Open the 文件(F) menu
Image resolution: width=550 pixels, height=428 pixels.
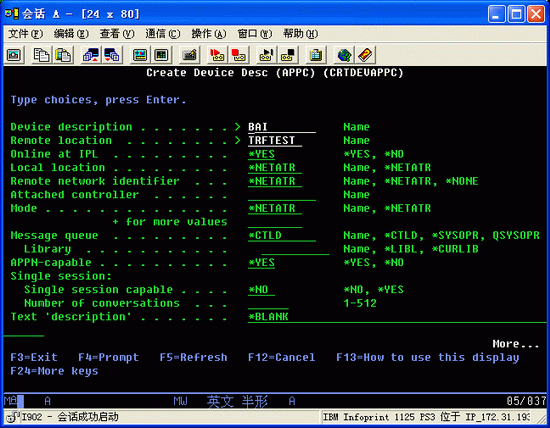coord(25,34)
